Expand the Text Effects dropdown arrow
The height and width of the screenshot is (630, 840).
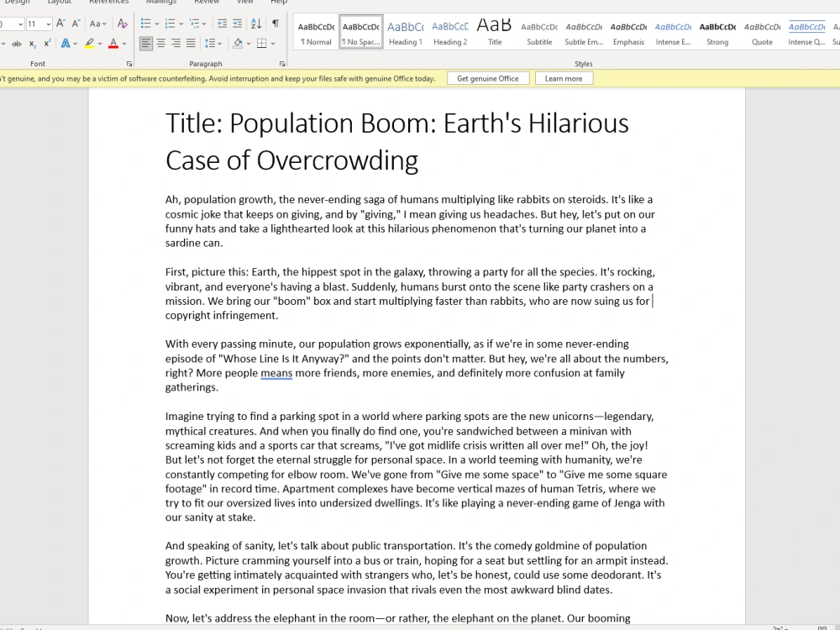coord(76,44)
